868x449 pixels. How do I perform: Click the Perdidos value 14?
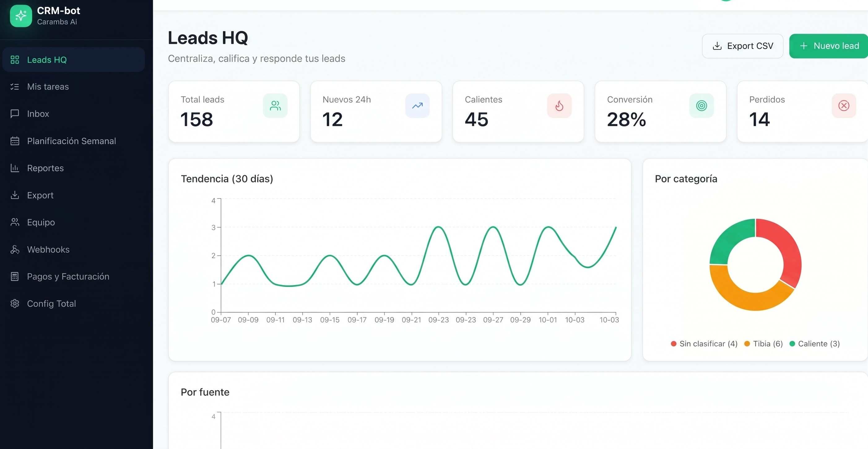pyautogui.click(x=760, y=119)
